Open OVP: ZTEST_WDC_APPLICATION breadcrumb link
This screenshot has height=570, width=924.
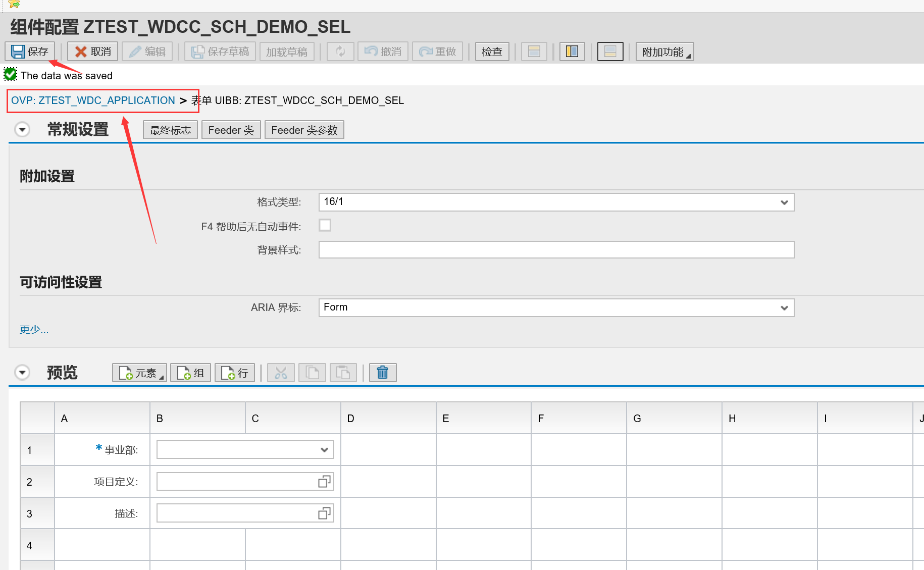tap(93, 100)
